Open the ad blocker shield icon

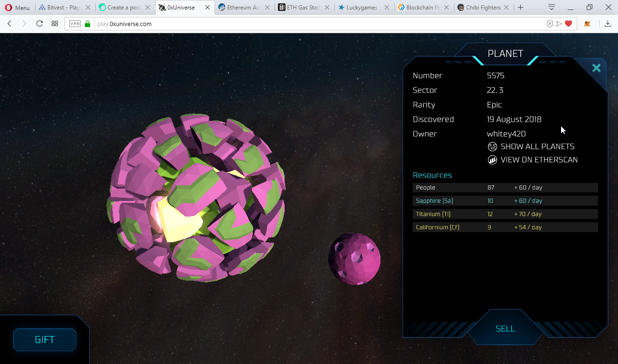point(550,24)
